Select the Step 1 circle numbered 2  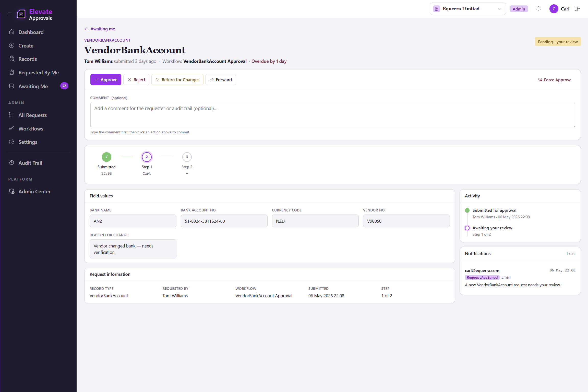click(x=147, y=157)
